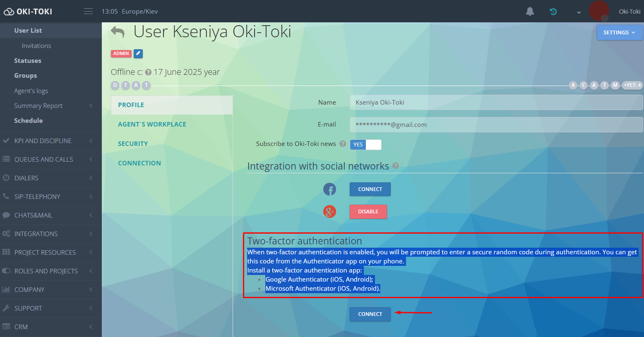
Task: Click the speech bubble icon of CHATS&MAIL
Action: pyautogui.click(x=6, y=215)
